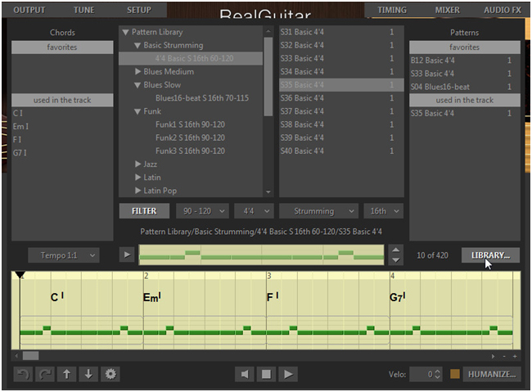Click the down arrow icon in bottom toolbar
The width and height of the screenshot is (532, 392).
(x=88, y=374)
